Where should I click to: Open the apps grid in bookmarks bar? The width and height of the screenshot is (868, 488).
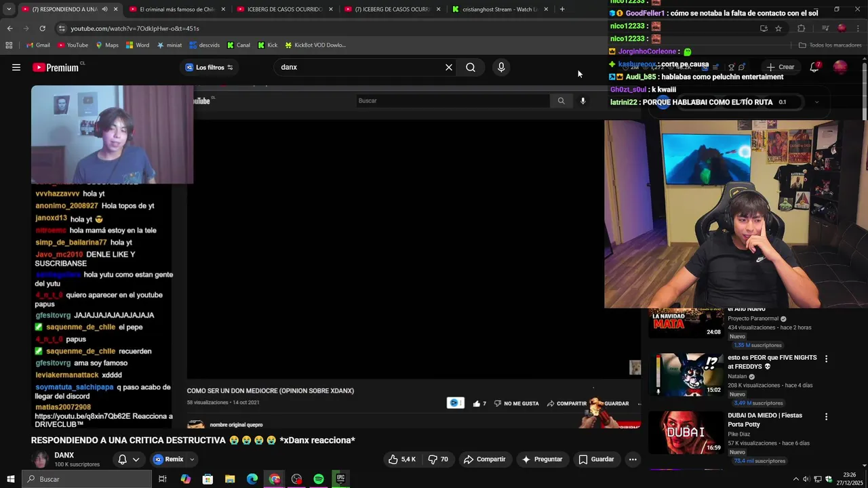point(9,45)
